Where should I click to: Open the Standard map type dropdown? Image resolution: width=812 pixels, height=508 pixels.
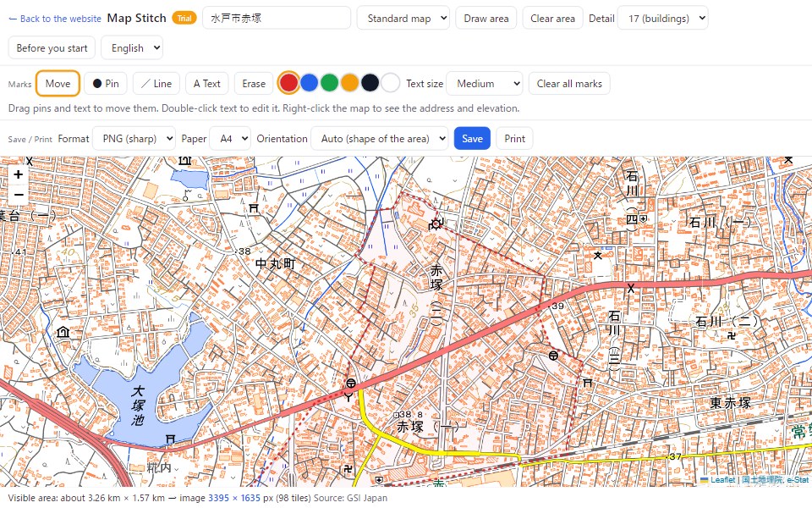point(403,18)
